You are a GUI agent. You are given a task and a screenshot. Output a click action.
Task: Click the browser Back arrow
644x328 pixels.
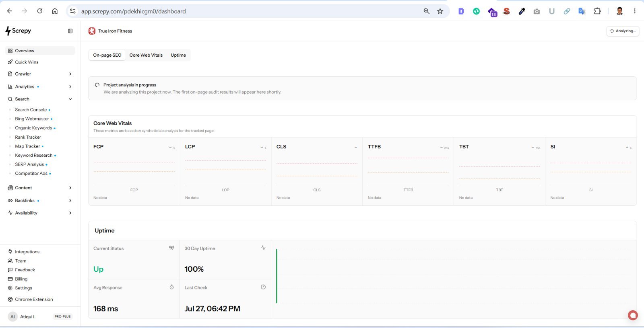pyautogui.click(x=10, y=11)
